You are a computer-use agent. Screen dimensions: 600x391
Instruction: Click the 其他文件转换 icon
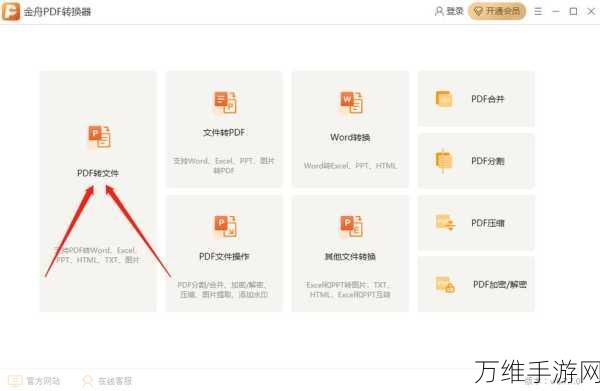tap(351, 226)
